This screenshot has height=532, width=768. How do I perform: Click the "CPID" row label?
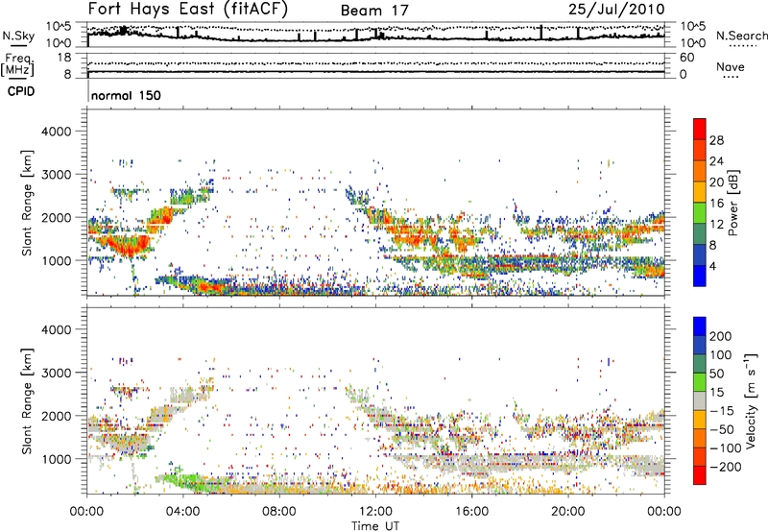coord(21,91)
